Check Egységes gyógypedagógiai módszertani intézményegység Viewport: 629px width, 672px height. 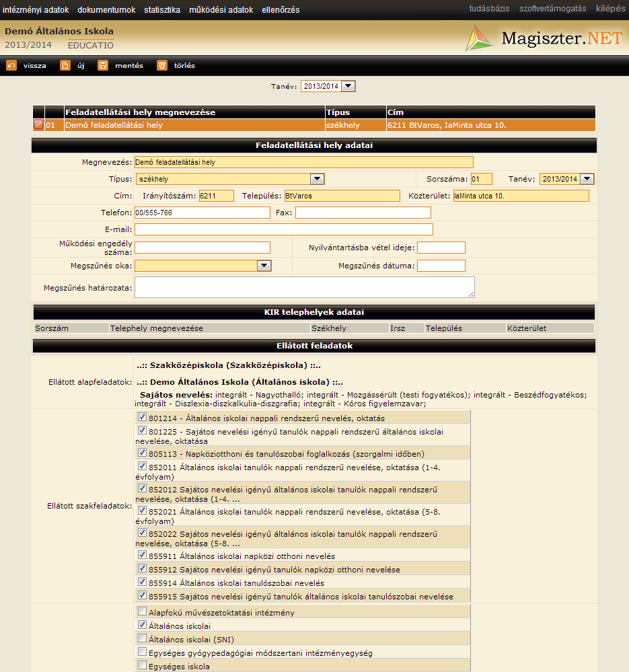click(142, 652)
